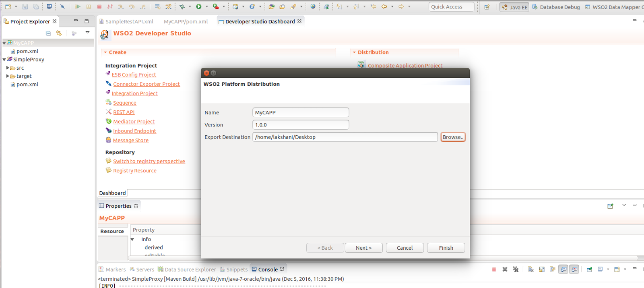Viewport: 644px width, 288px height.
Task: Collapse the SimpleProxy project tree node
Action: point(4,59)
